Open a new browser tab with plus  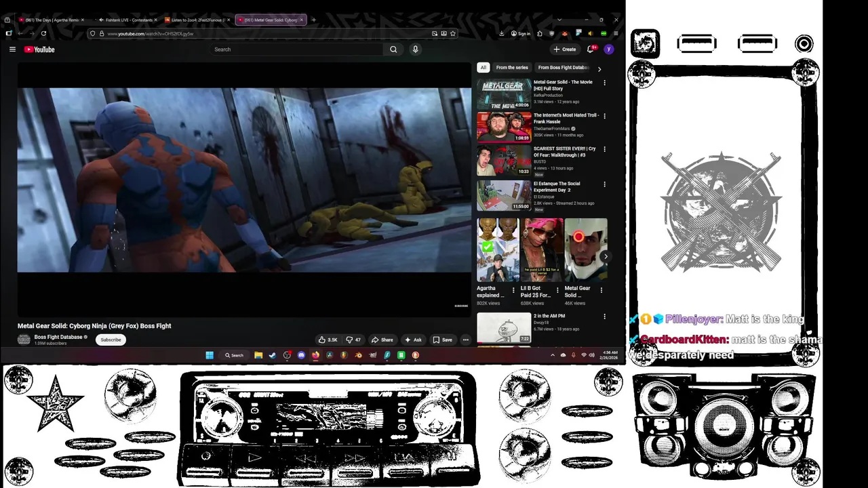(313, 20)
